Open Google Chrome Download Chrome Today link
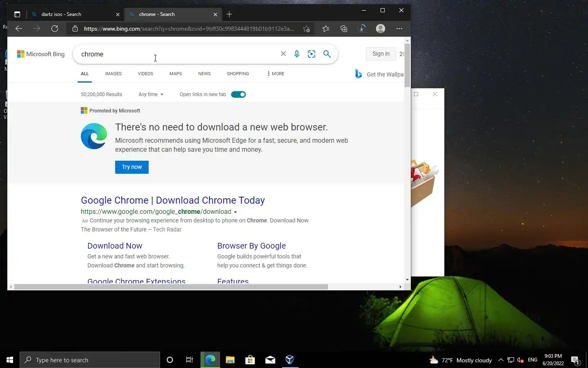Screen dimensions: 588x368 click(x=173, y=200)
